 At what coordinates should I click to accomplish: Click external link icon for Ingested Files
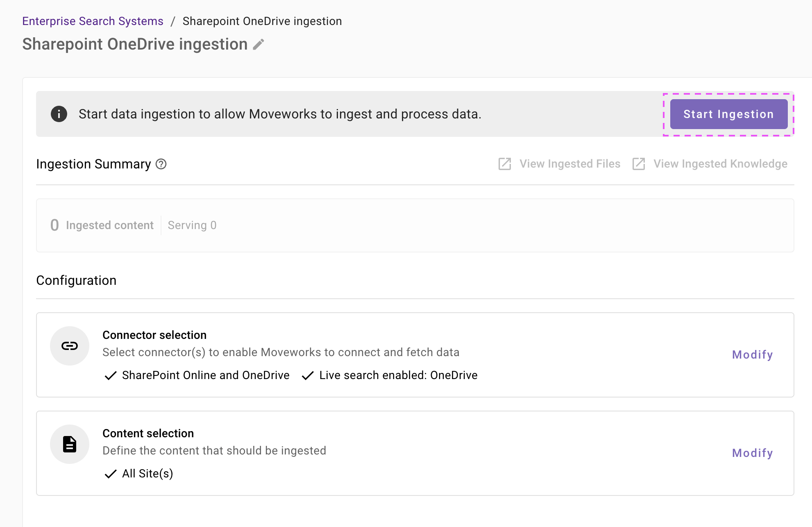coord(505,164)
